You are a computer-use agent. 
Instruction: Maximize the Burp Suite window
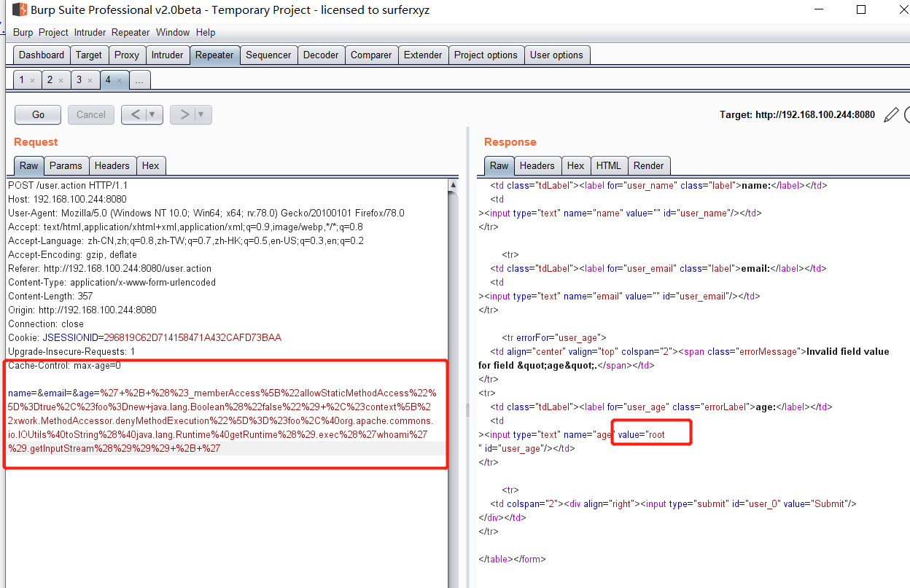pyautogui.click(x=861, y=10)
